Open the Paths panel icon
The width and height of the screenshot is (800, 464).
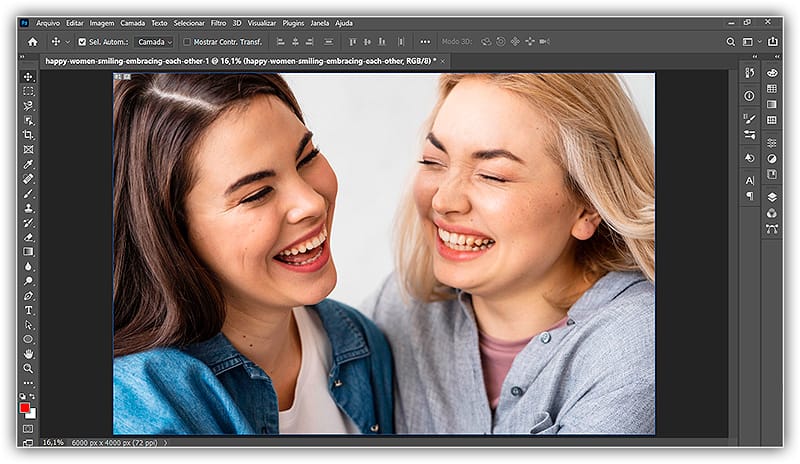tap(772, 229)
